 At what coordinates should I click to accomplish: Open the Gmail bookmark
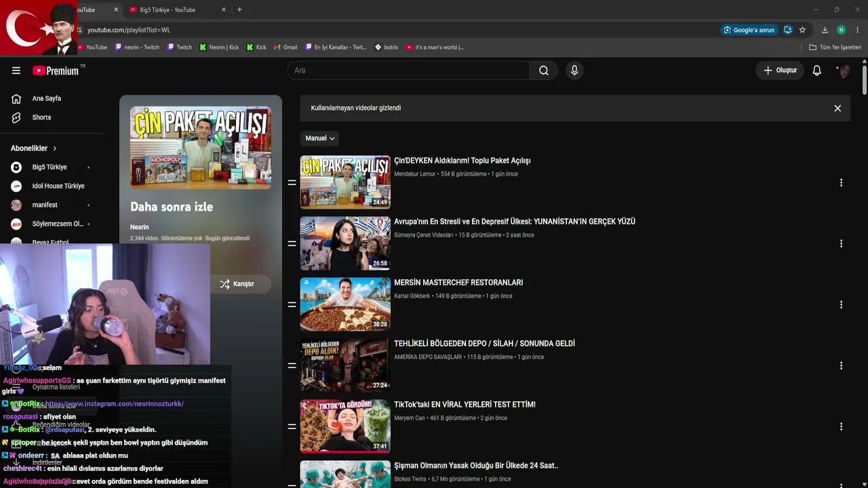(285, 47)
